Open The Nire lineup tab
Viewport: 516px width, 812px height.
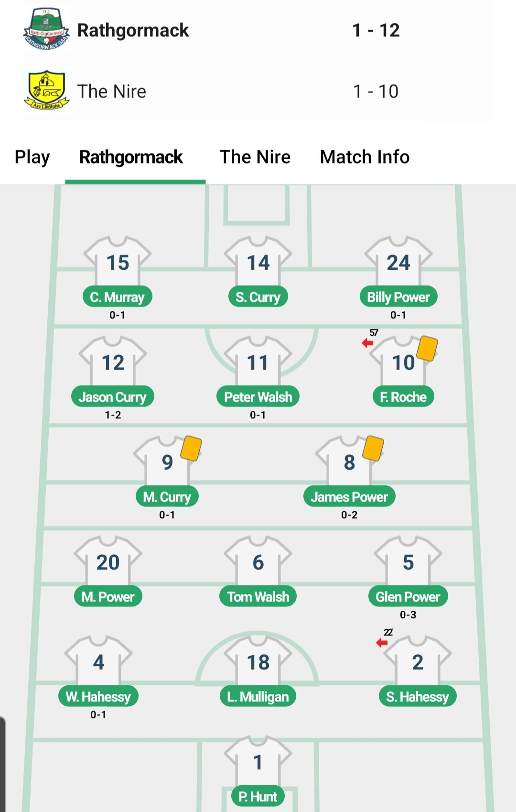(x=255, y=157)
